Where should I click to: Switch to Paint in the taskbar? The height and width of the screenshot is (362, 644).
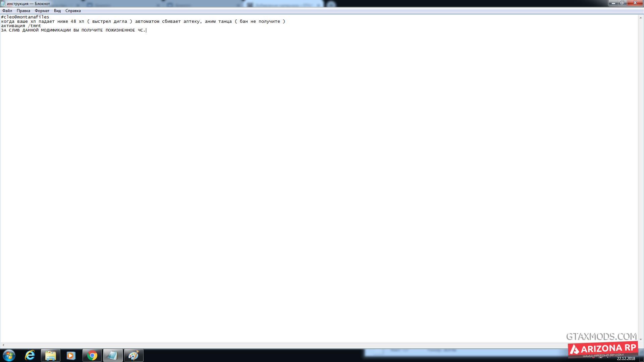pos(133,355)
